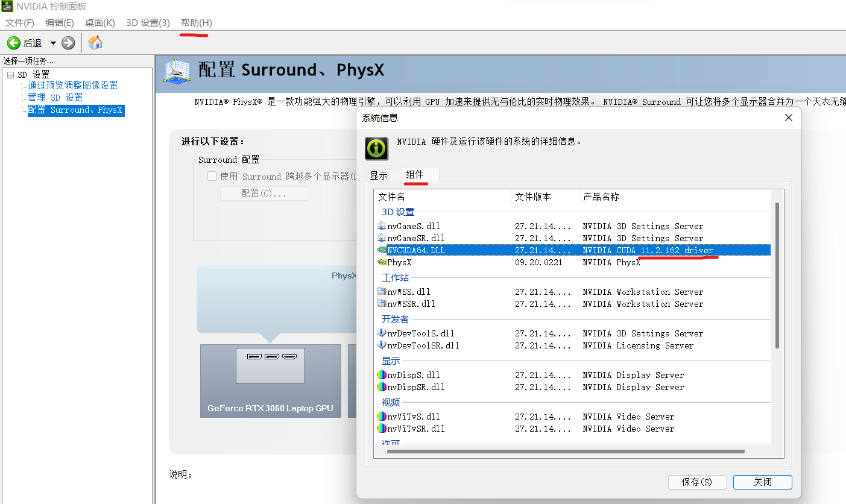Select the NVCUDA64.DLL row
The width and height of the screenshot is (846, 504).
[x=573, y=250]
